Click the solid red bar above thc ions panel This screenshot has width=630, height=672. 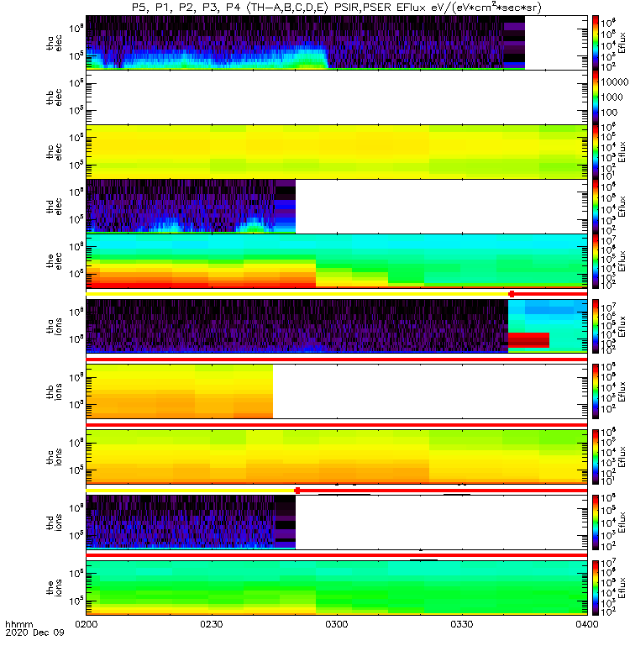point(337,425)
